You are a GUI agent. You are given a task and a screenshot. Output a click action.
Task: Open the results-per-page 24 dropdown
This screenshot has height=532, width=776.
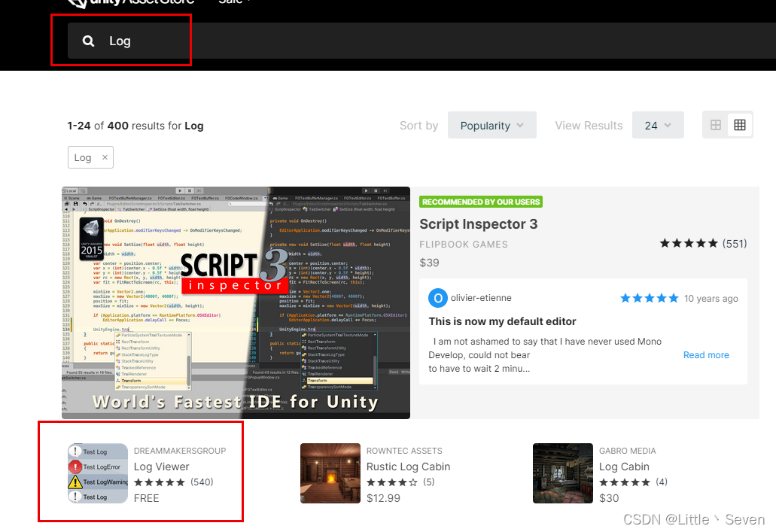pyautogui.click(x=658, y=125)
